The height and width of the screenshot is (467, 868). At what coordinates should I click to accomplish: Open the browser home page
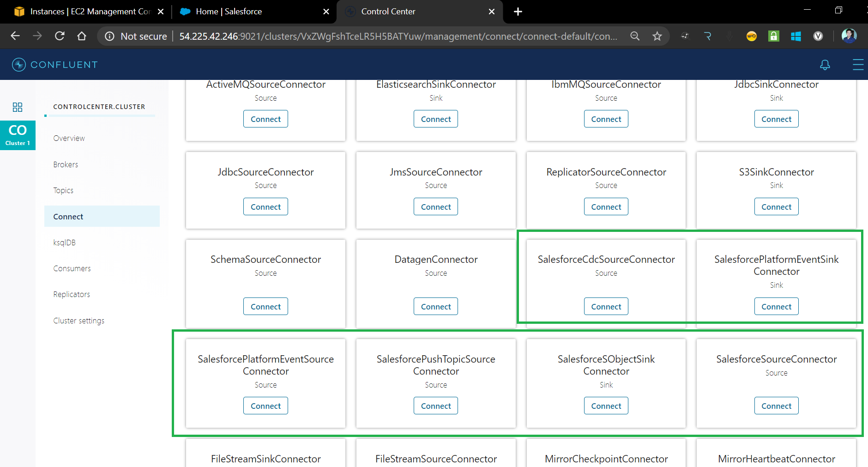(x=82, y=36)
